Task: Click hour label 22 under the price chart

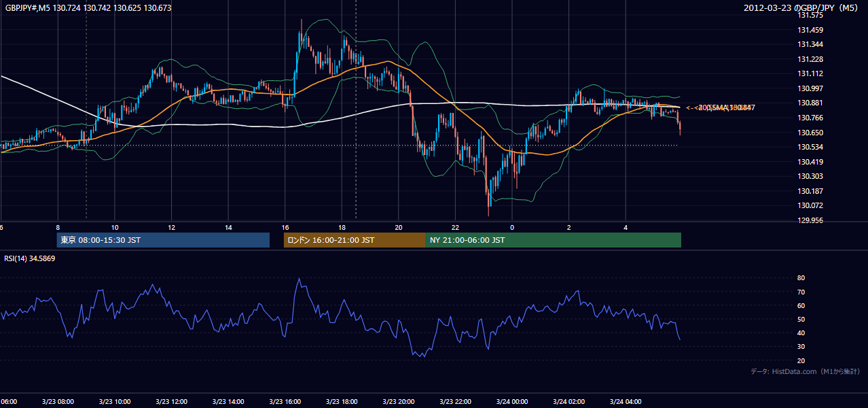Action: [456, 227]
